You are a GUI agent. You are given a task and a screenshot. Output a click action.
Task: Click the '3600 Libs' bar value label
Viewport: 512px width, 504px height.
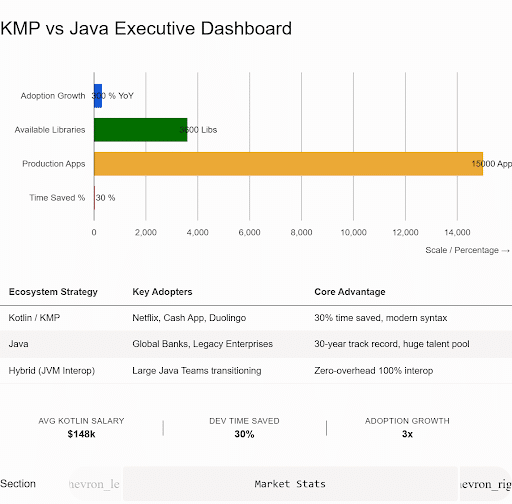198,130
